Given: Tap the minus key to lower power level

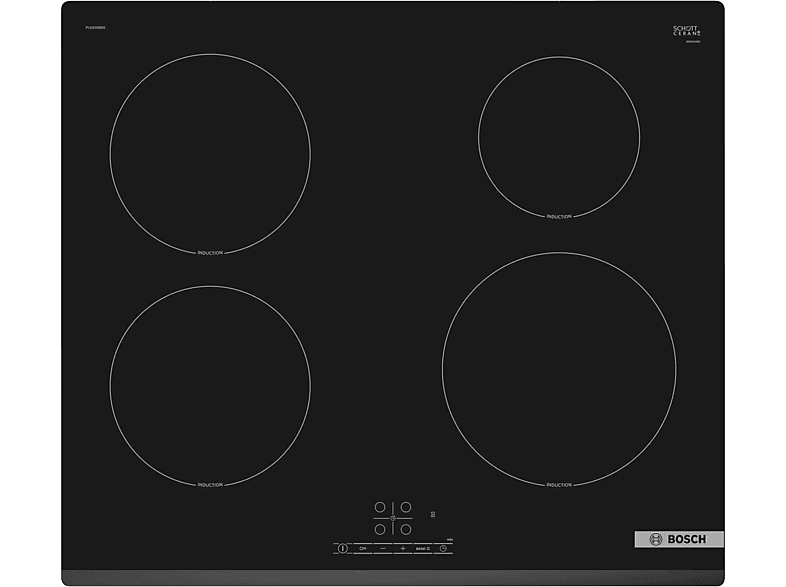Looking at the screenshot, I should pos(383,548).
